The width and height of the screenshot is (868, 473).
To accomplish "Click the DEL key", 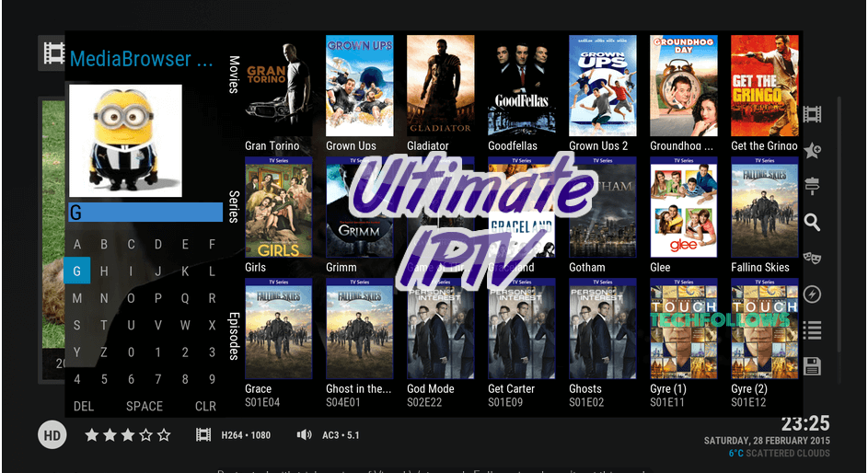I will click(x=84, y=407).
